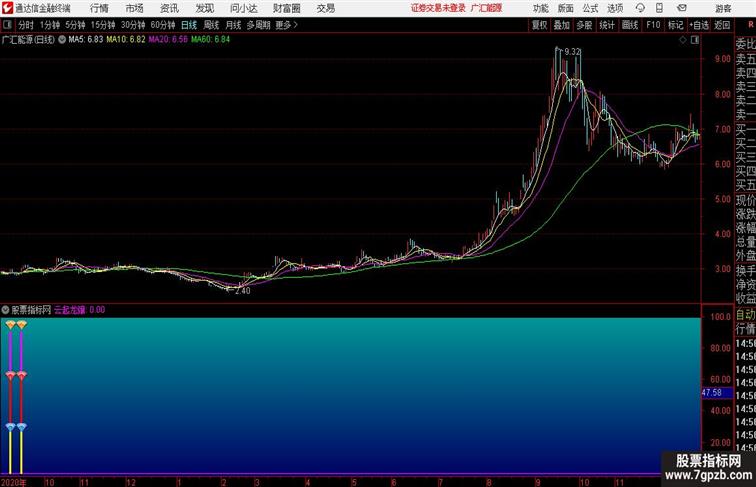Open the mobile phone icon in title bar
Screen dimensions: 756x487
click(x=659, y=8)
